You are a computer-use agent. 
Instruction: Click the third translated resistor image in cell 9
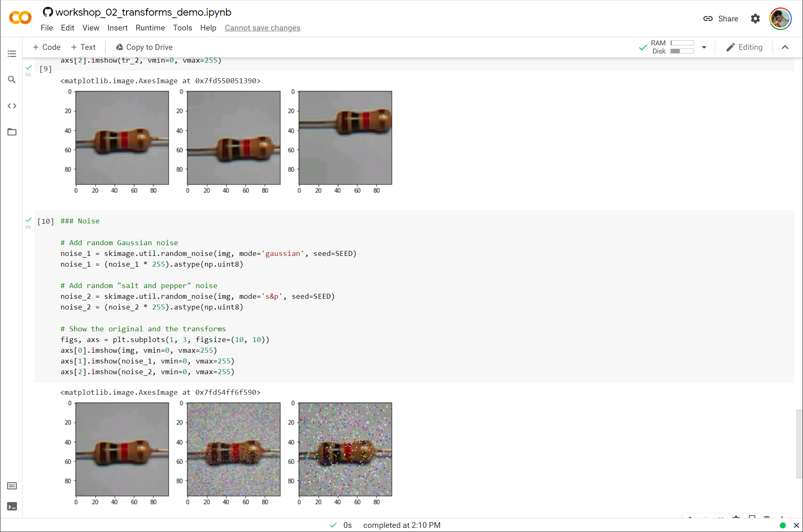coord(345,138)
